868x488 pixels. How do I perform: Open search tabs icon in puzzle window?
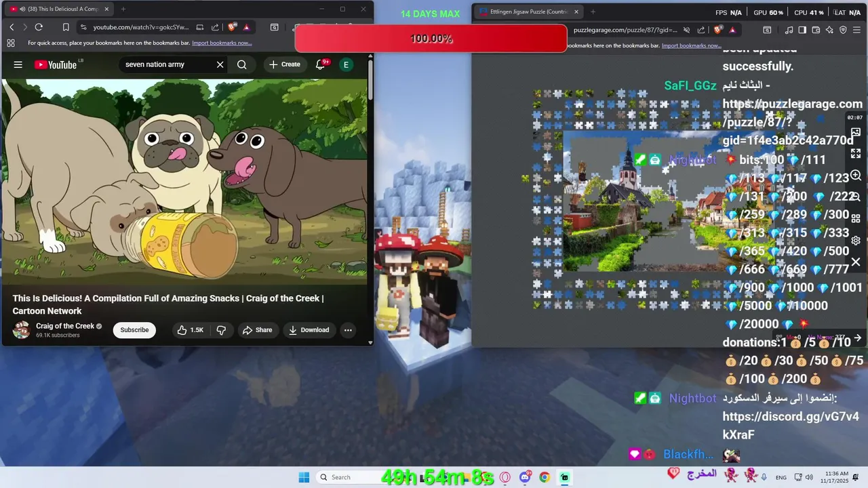click(x=767, y=30)
